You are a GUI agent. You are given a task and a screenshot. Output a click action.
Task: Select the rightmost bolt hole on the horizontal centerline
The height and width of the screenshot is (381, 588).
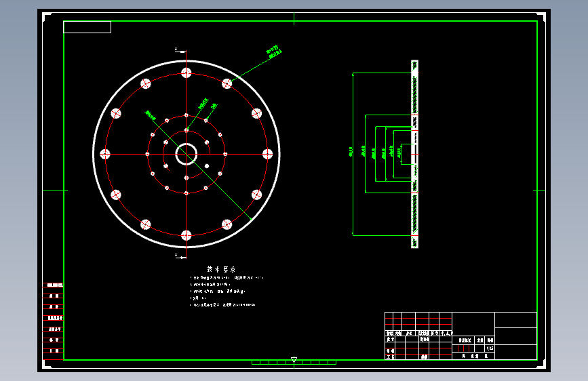[267, 154]
